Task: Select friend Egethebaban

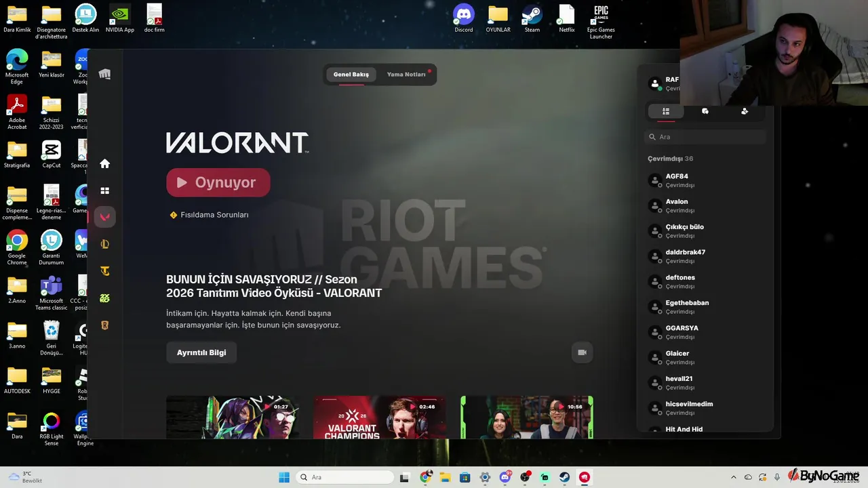Action: click(x=705, y=307)
